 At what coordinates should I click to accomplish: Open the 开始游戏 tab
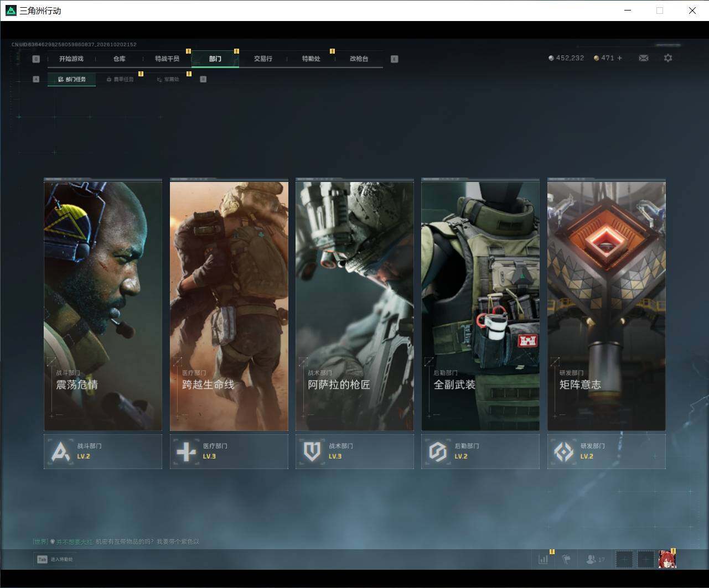point(71,59)
